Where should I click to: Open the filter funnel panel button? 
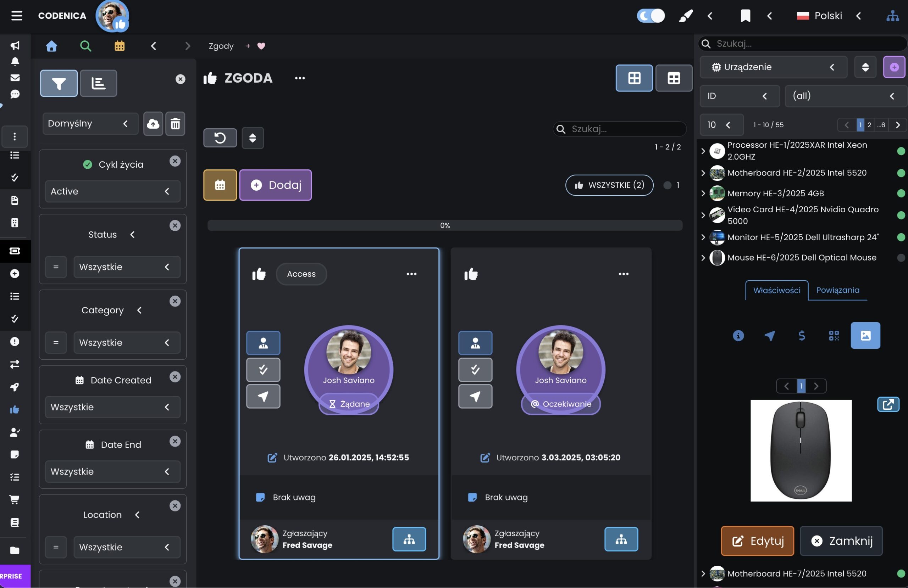(59, 83)
